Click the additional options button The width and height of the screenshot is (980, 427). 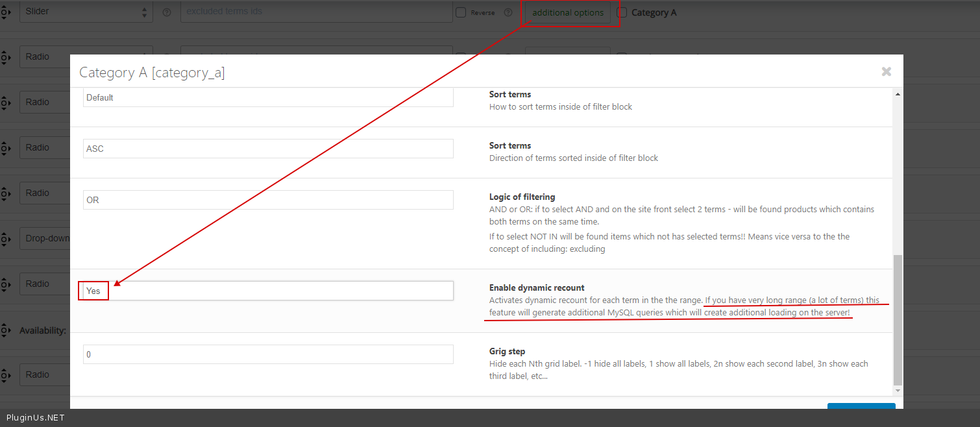568,12
